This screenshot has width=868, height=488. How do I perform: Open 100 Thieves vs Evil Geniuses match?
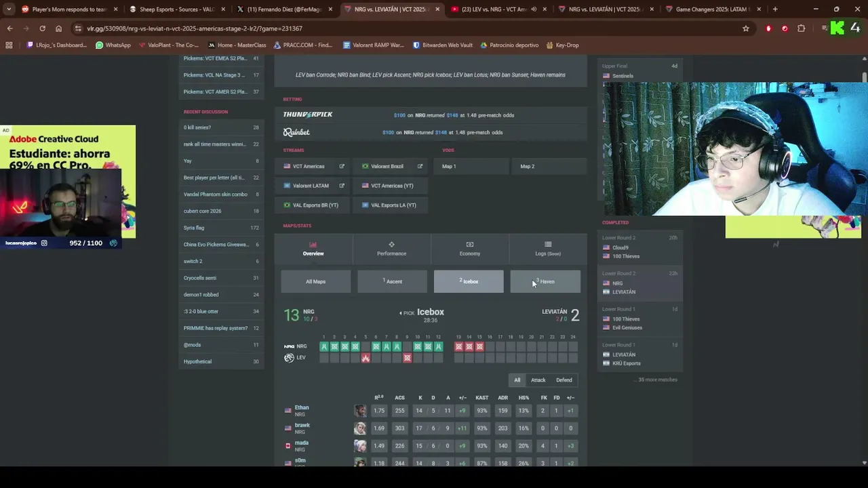639,319
